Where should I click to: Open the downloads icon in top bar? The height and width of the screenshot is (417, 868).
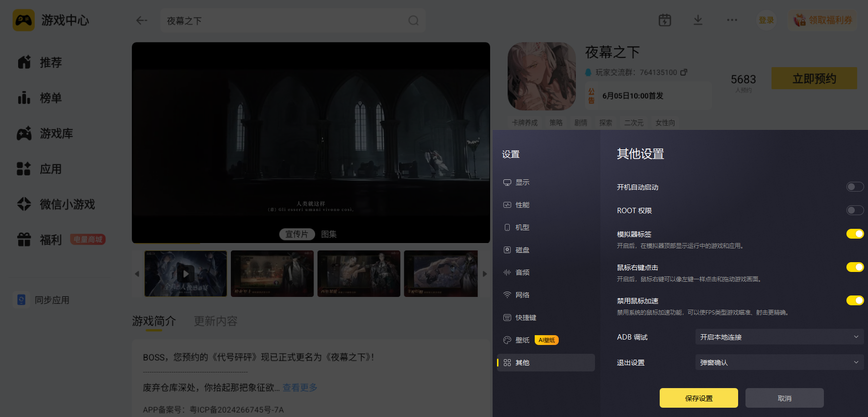coord(698,20)
